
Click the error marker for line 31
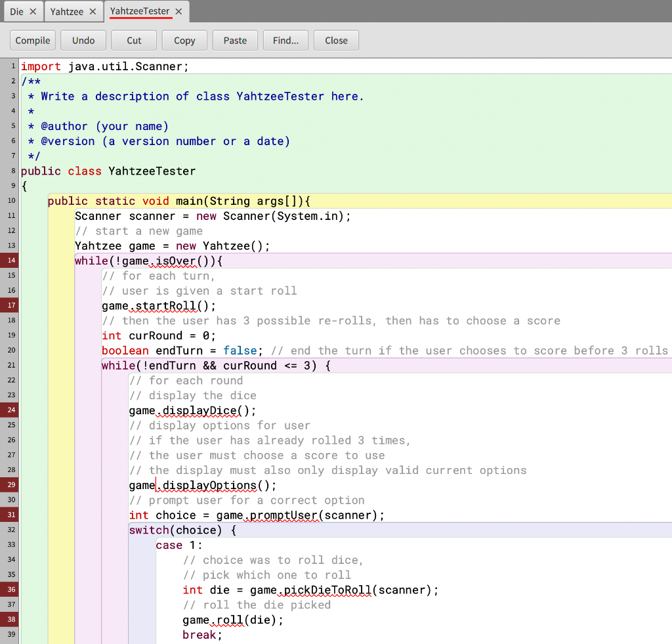coord(10,515)
